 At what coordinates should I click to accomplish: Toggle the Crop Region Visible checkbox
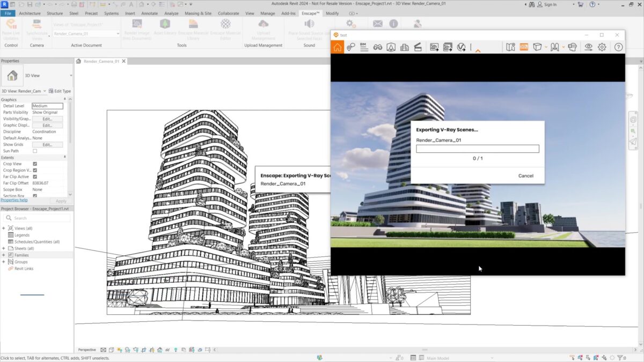35,171
